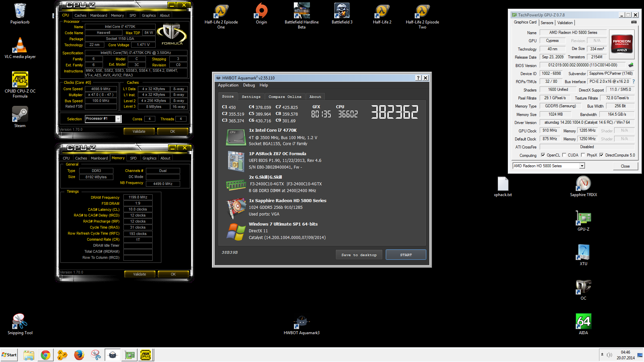Open the OC desktop shortcut
This screenshot has width=644, height=362.
coord(584,290)
